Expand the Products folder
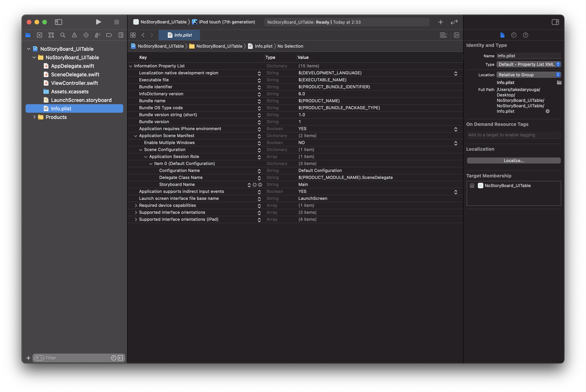The height and width of the screenshot is (392, 586). click(x=34, y=117)
